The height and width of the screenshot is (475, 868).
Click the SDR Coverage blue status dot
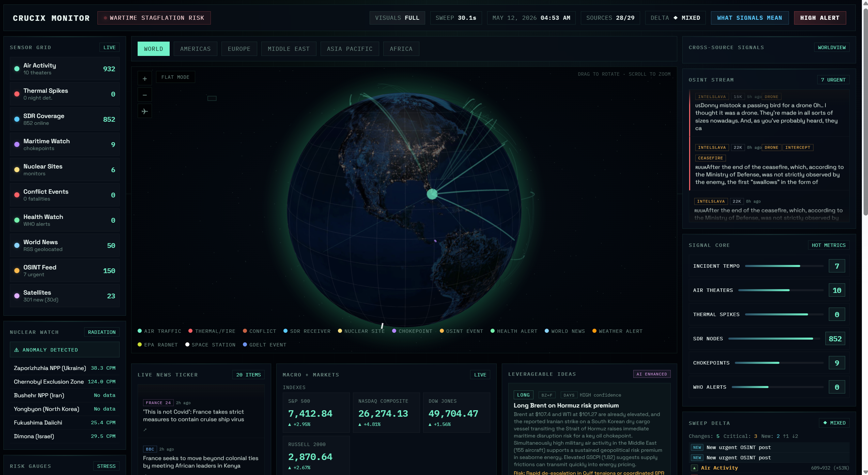point(17,119)
